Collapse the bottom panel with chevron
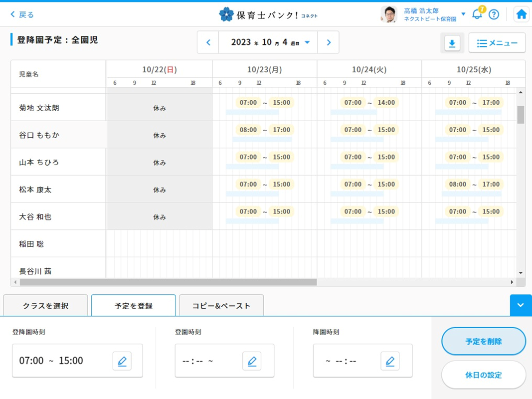 [x=521, y=305]
